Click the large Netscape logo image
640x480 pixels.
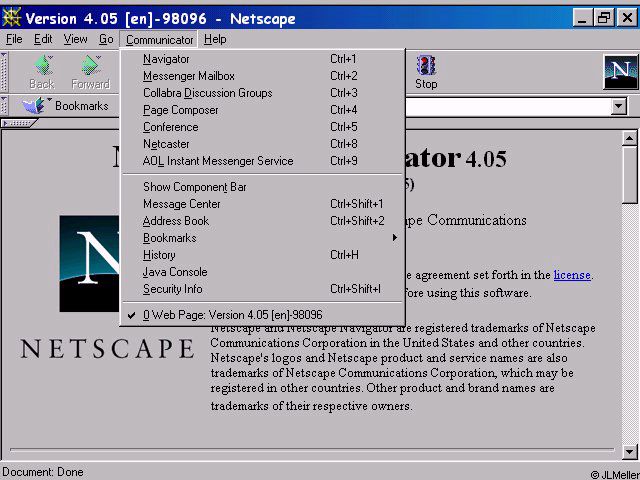(x=107, y=263)
